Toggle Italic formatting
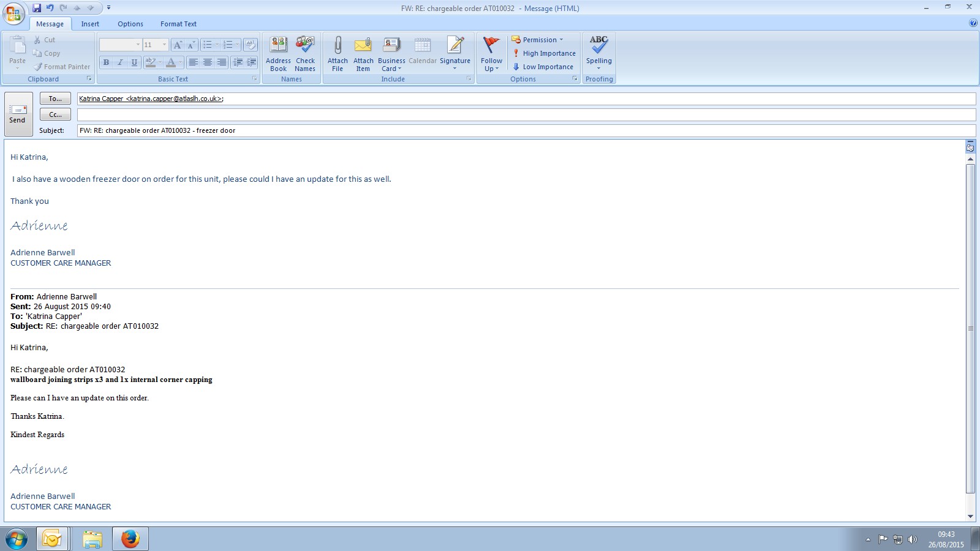980x551 pixels. [x=120, y=62]
